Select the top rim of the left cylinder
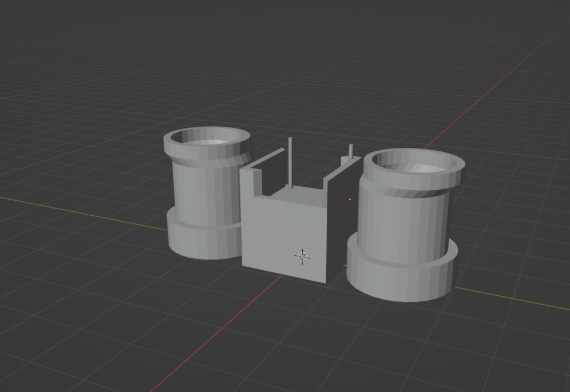The height and width of the screenshot is (392, 570). click(x=184, y=146)
